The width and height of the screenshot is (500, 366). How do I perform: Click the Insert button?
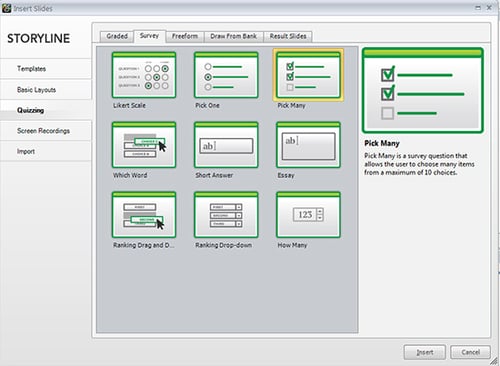(425, 352)
